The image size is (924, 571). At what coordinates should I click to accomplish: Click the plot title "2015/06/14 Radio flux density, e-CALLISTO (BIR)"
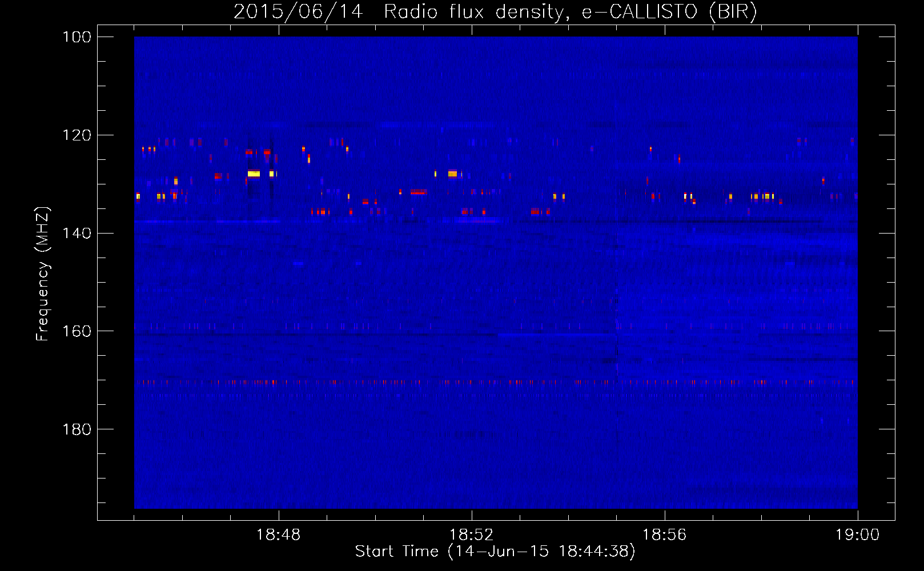click(x=495, y=11)
